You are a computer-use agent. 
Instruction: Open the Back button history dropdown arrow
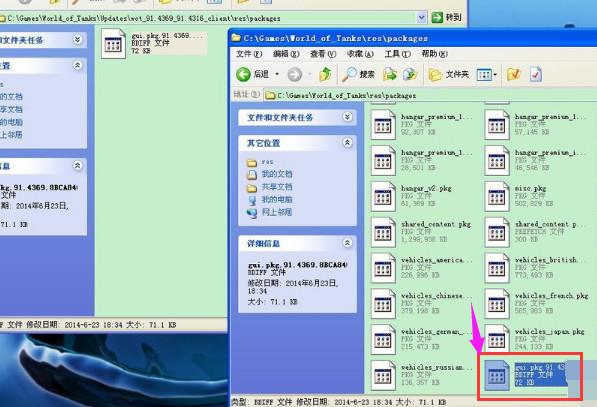[x=277, y=74]
